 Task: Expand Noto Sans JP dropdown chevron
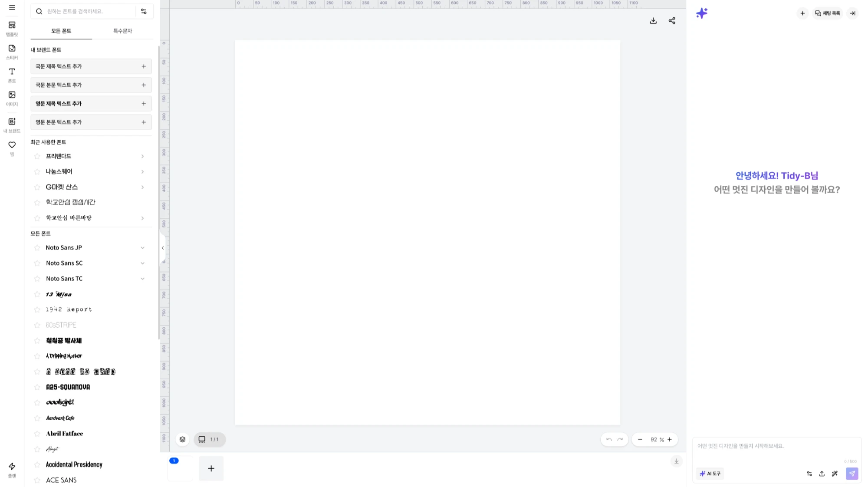(x=142, y=248)
